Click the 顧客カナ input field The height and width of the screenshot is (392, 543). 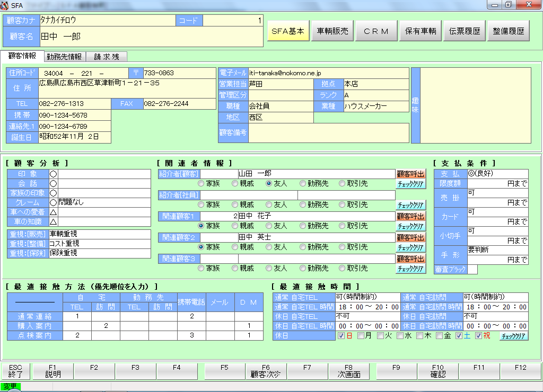[108, 21]
